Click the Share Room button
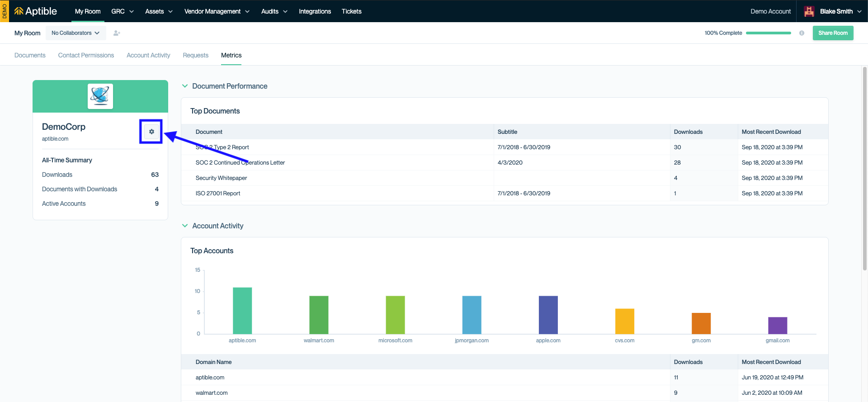Viewport: 868px width, 402px height. pyautogui.click(x=833, y=33)
